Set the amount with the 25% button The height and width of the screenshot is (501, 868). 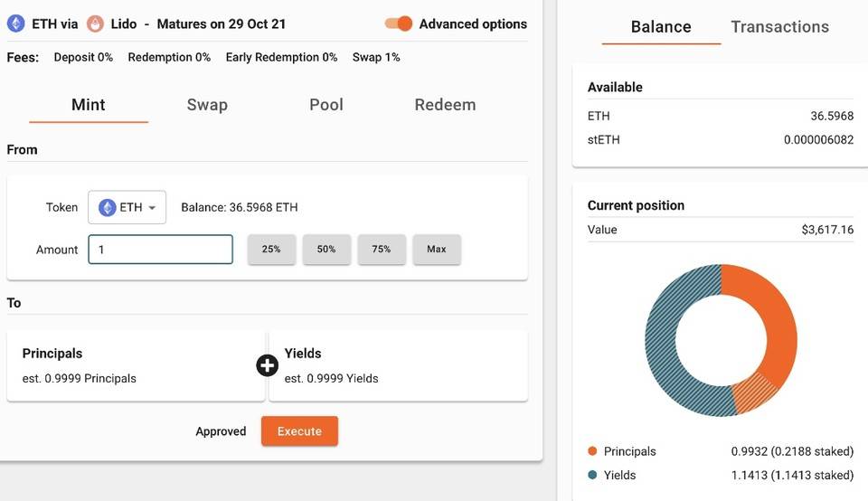point(271,249)
